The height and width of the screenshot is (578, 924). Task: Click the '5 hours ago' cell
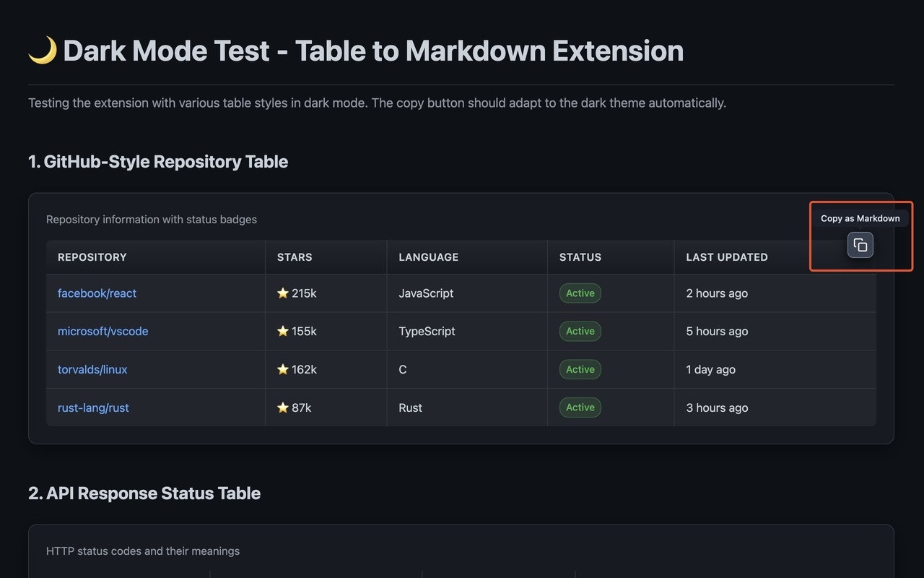click(775, 331)
